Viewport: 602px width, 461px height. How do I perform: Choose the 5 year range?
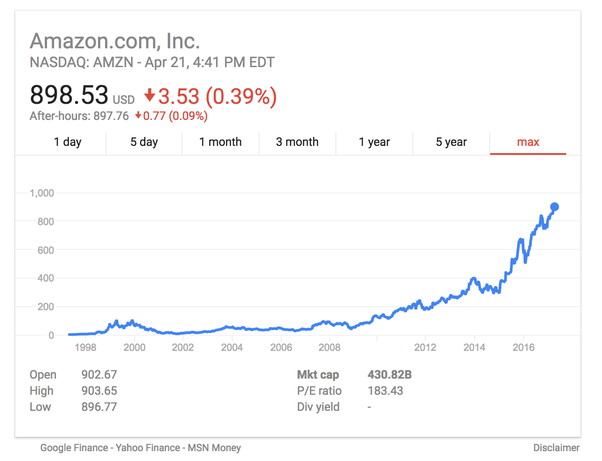(451, 142)
